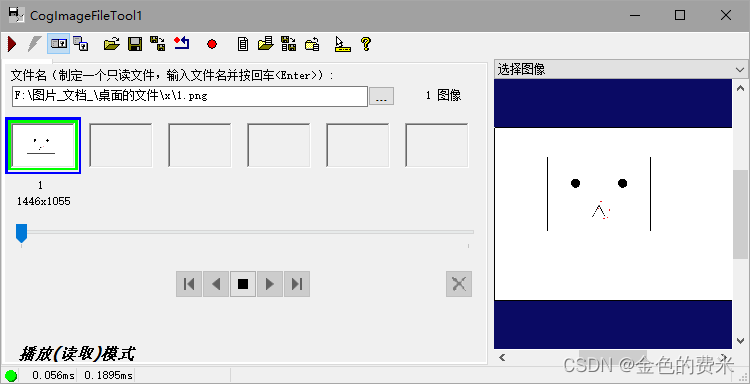Viewport: 750px width, 384px height.
Task: Click the image display scroll down arrow
Action: pos(740,341)
